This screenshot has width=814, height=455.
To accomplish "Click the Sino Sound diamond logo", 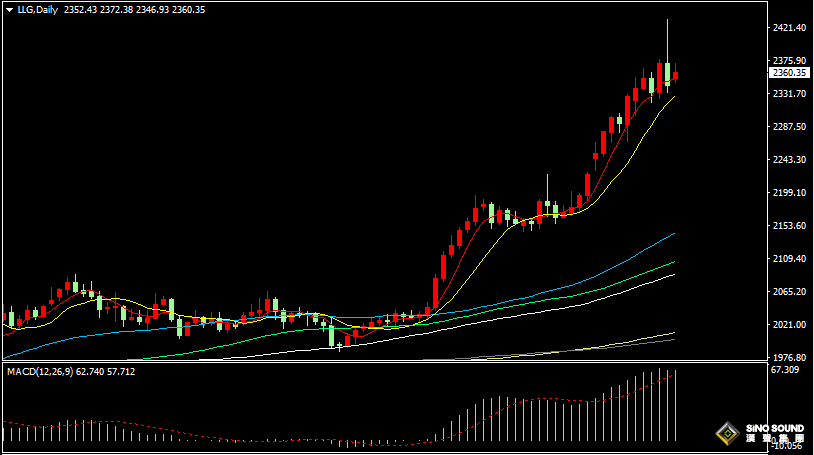I will (725, 435).
